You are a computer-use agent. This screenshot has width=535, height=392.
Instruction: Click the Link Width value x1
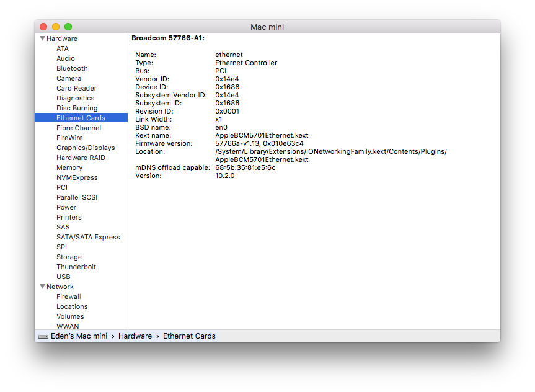pos(218,119)
